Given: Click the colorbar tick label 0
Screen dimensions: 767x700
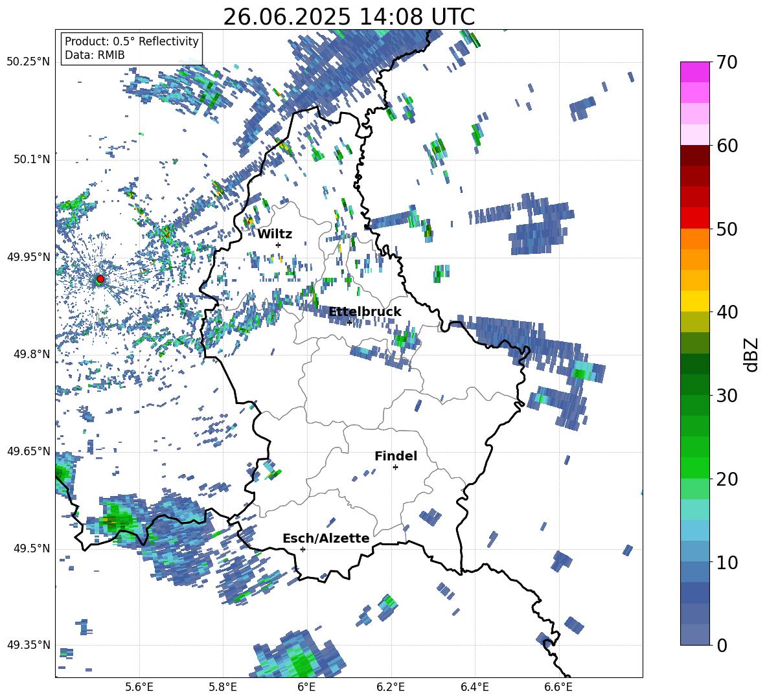Looking at the screenshot, I should click(722, 645).
